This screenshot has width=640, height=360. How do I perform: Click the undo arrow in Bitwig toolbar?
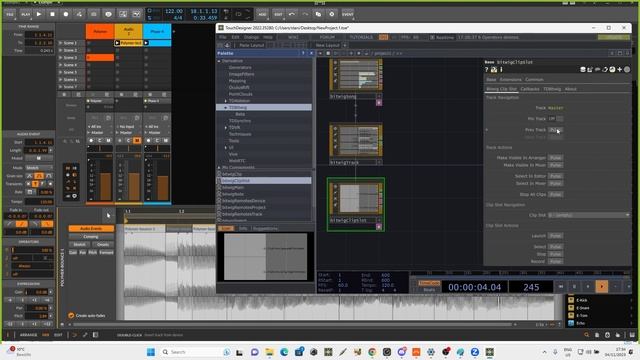pos(292,14)
